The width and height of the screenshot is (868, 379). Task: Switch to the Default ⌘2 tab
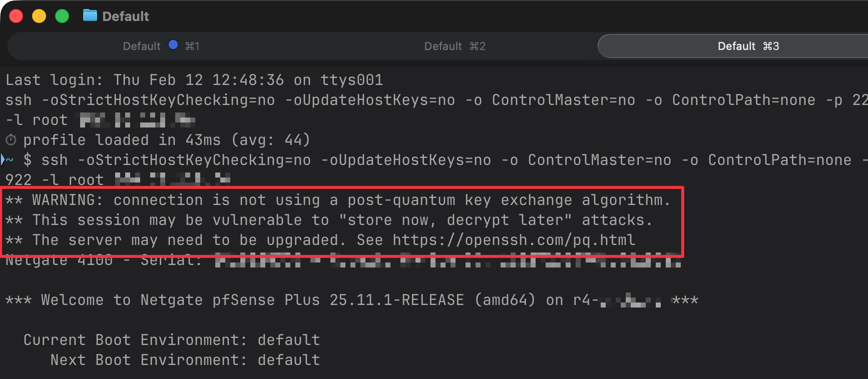(x=455, y=46)
